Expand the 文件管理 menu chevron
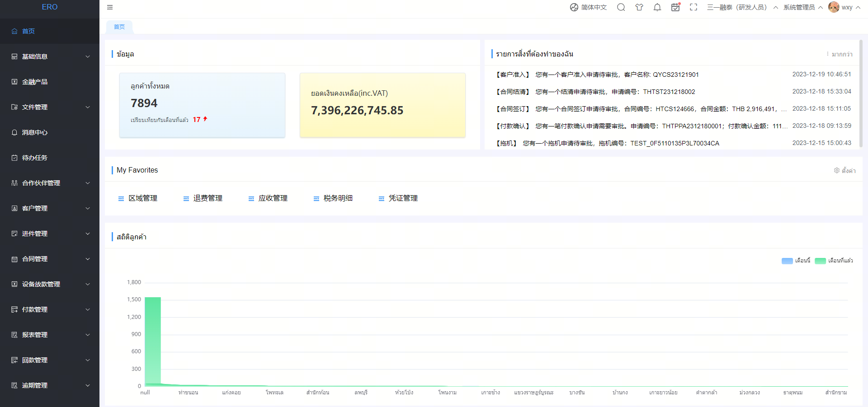The width and height of the screenshot is (868, 407). click(x=88, y=107)
